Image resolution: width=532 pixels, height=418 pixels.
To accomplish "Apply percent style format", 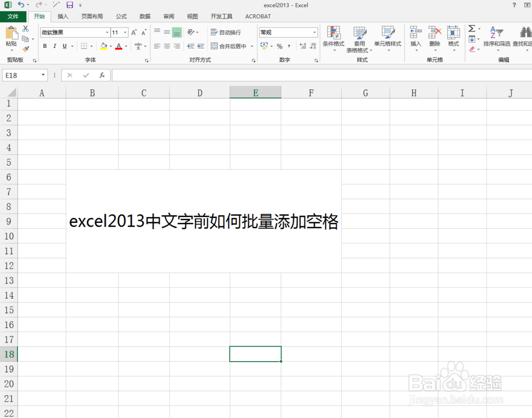I will click(x=280, y=46).
